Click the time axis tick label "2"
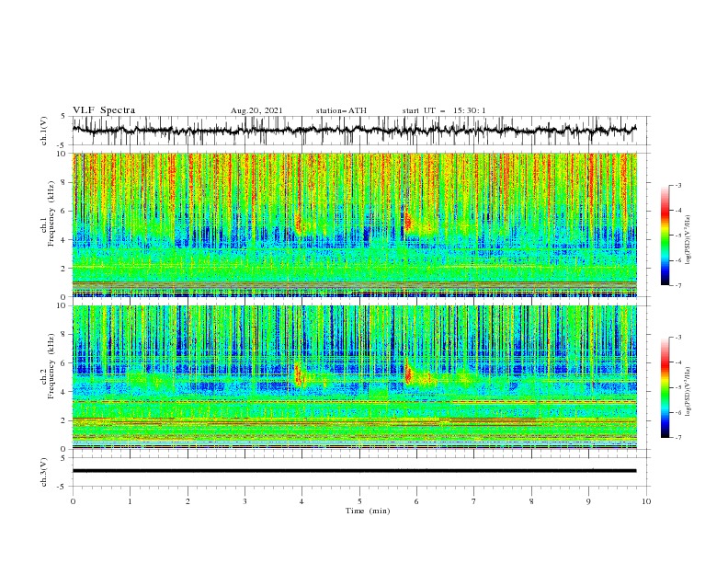728x563 pixels. (x=188, y=501)
